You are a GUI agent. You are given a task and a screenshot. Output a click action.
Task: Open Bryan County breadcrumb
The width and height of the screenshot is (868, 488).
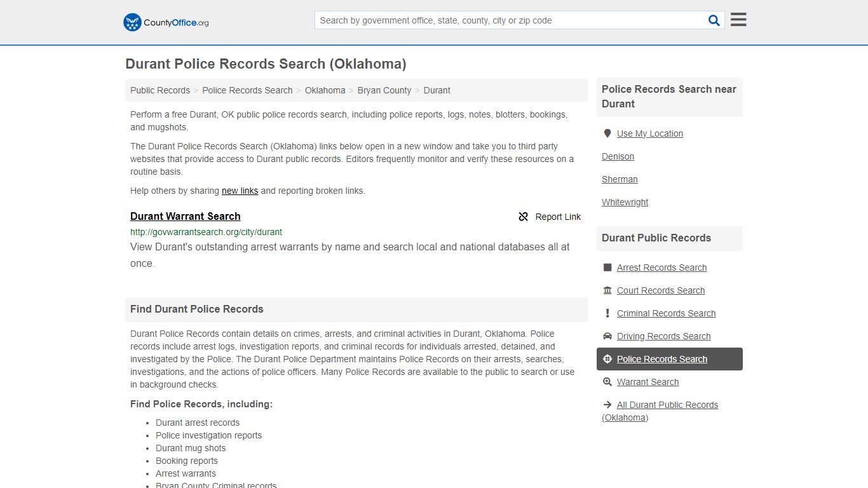tap(384, 90)
